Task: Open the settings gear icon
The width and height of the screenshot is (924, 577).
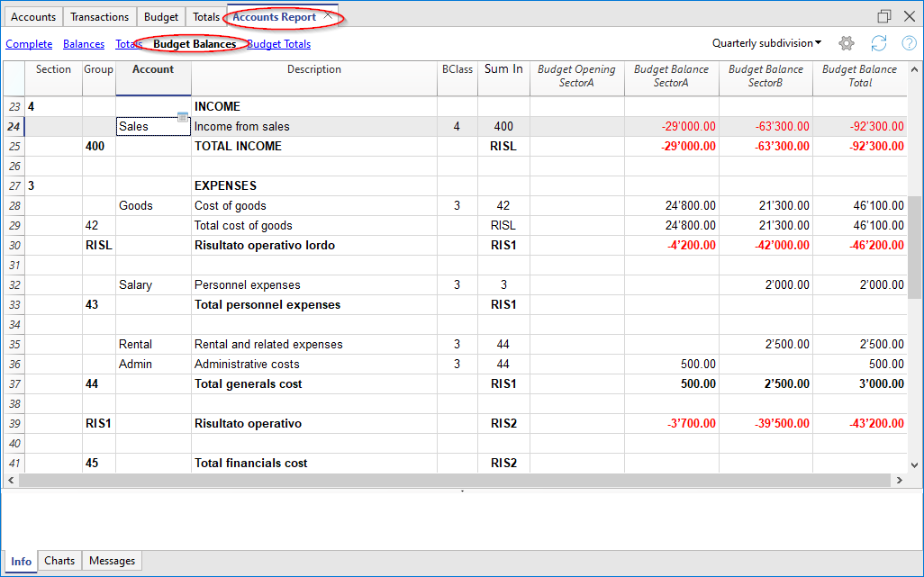Action: (847, 43)
